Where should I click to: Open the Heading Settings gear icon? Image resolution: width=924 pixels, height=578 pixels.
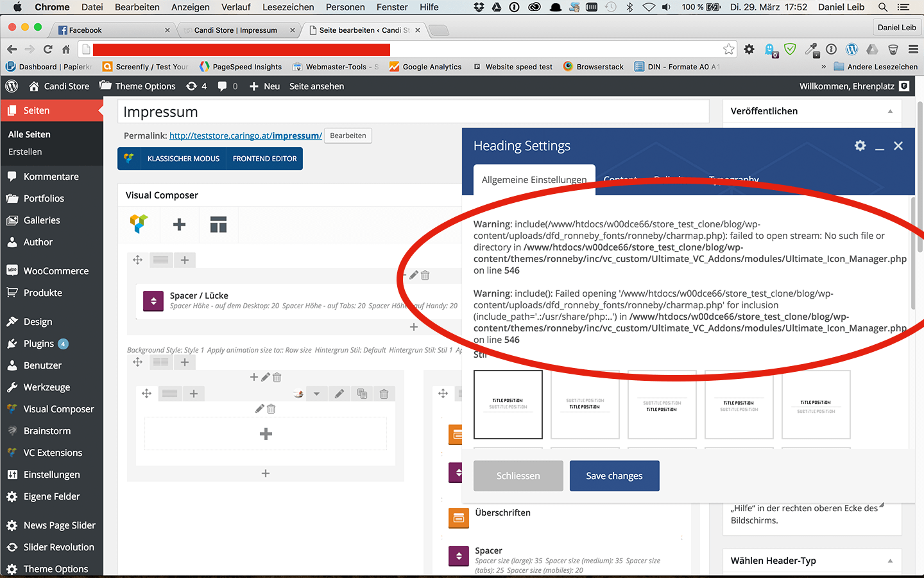(x=860, y=146)
